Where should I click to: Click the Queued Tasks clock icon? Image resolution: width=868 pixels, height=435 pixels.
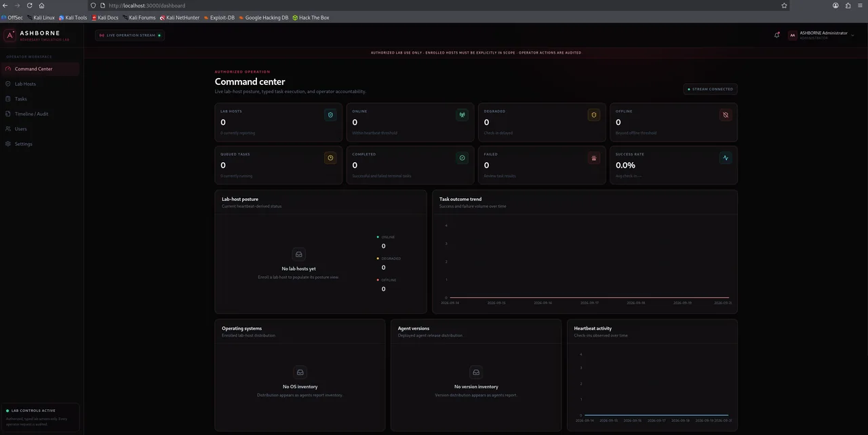coord(330,157)
